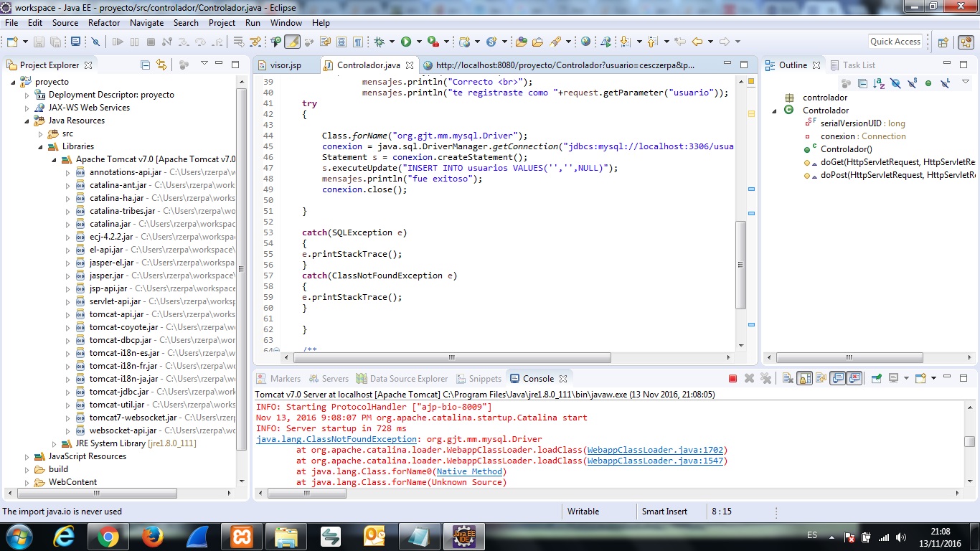
Task: Click the Open Web Browser globe icon
Action: (585, 42)
